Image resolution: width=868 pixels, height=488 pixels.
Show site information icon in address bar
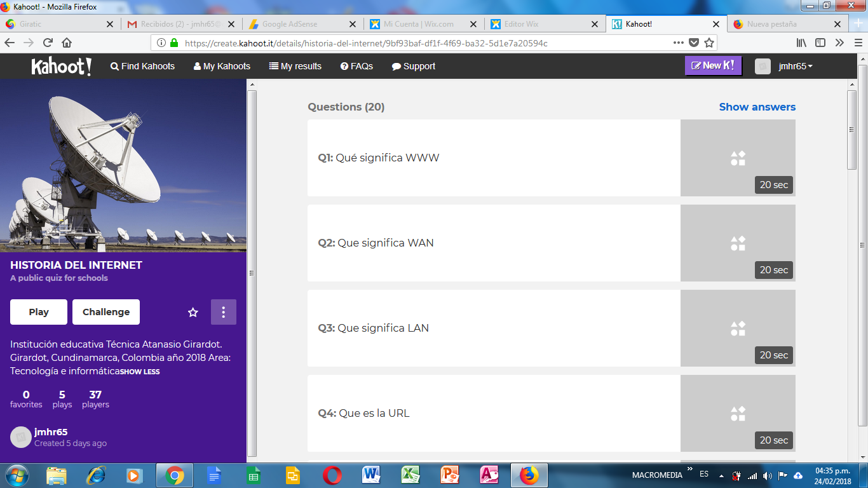point(161,43)
